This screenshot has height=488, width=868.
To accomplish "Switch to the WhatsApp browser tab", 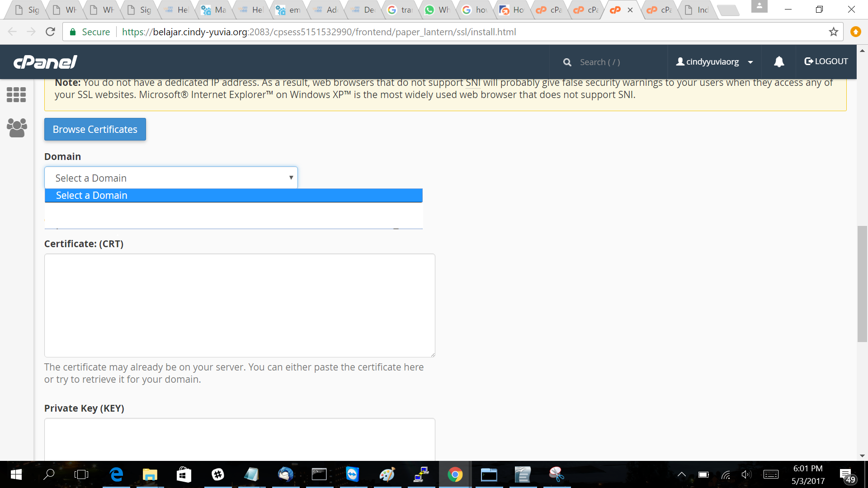I will point(437,10).
